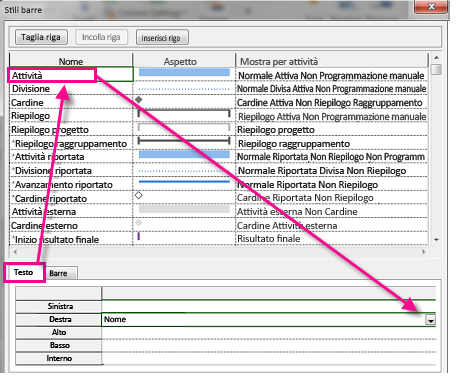Select the *Inizio risultato finale name cell
Viewport: 459px width, 386px height.
(x=71, y=239)
